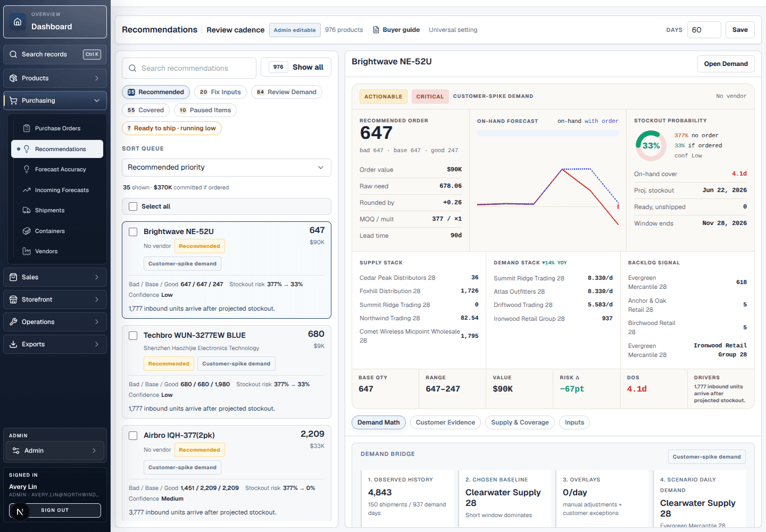The width and height of the screenshot is (766, 532).
Task: Click the Shipments truck icon
Action: pos(27,210)
